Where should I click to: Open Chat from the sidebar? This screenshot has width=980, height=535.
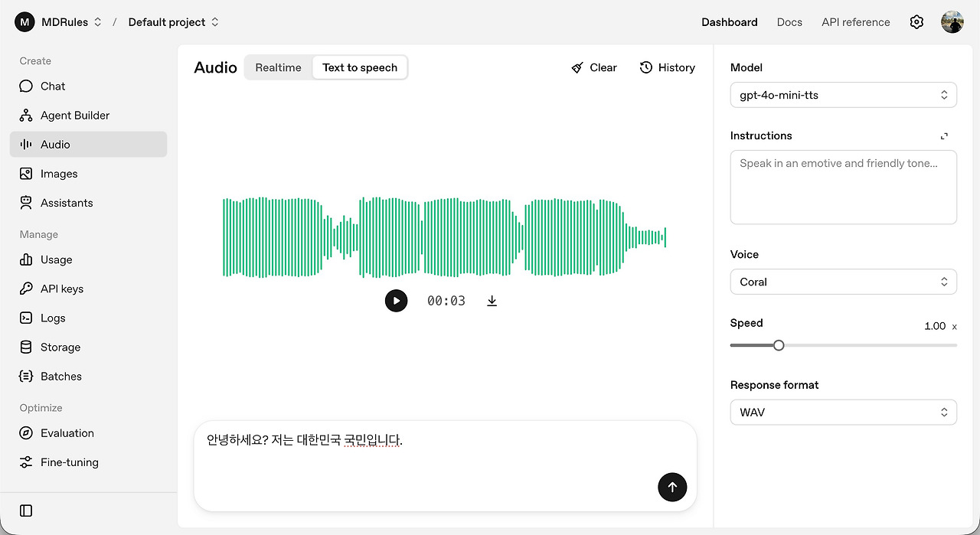tap(88, 86)
